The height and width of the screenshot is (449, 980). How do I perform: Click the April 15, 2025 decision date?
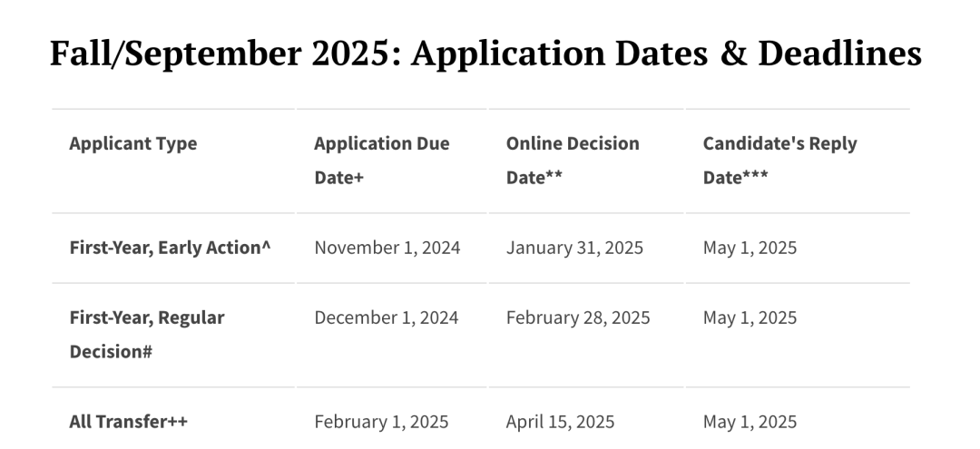click(560, 422)
